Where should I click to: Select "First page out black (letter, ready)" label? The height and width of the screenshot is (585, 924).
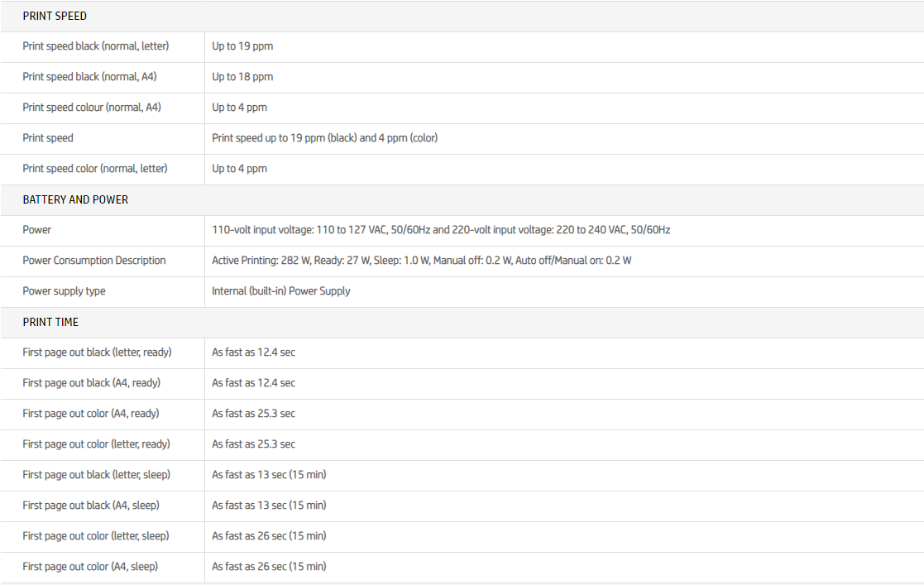tap(97, 352)
